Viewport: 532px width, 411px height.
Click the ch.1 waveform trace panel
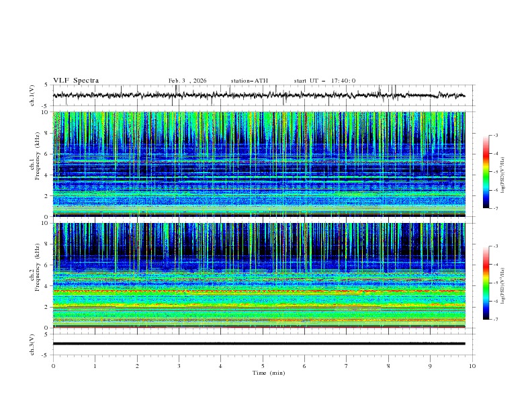click(262, 95)
